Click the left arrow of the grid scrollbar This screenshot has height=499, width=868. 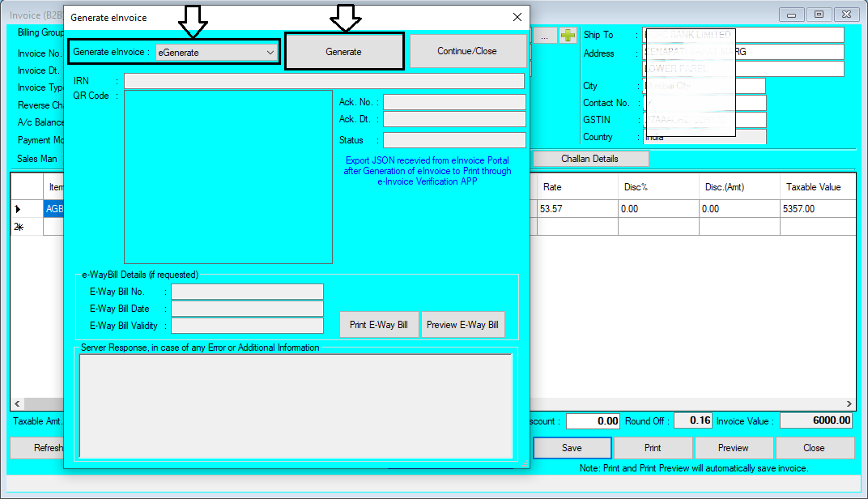[16, 403]
